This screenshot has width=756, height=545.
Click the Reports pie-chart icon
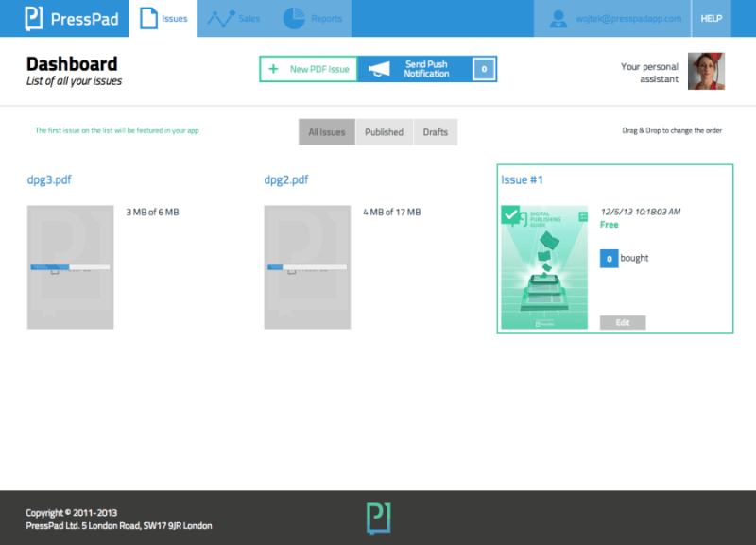(294, 18)
